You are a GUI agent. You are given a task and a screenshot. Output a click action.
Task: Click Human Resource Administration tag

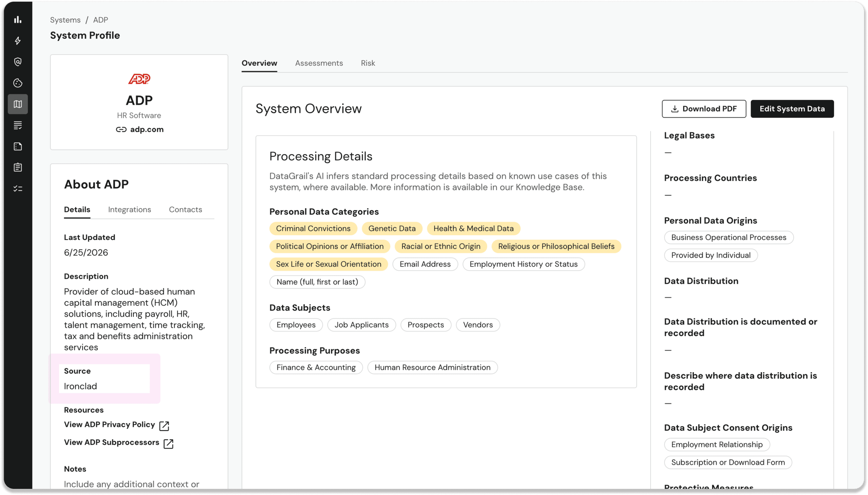pyautogui.click(x=432, y=367)
